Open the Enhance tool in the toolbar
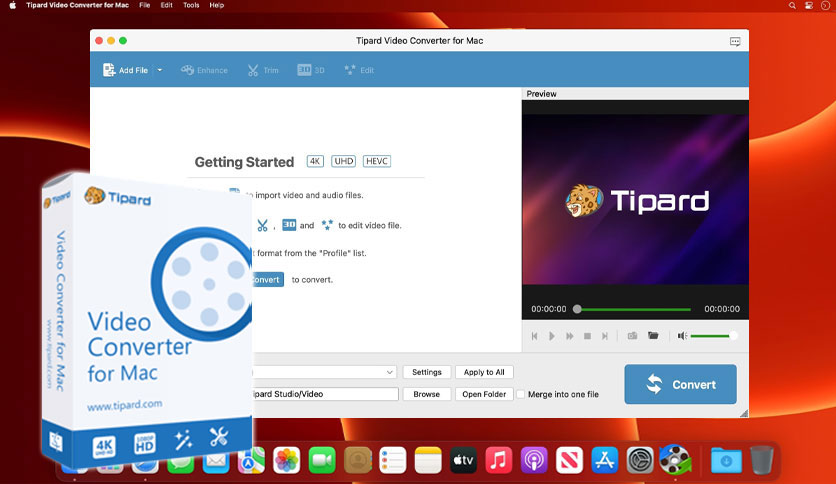The image size is (836, 484). point(204,70)
